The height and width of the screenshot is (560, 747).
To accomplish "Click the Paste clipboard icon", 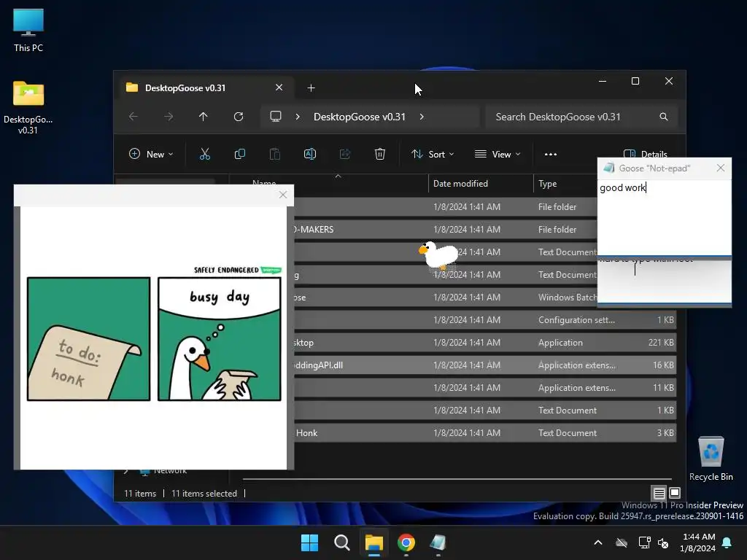I will 275,154.
